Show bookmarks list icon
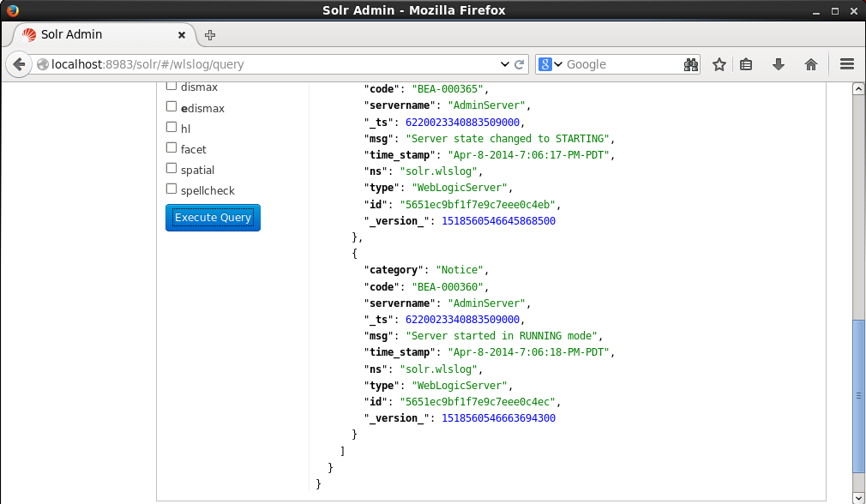This screenshot has height=504, width=866. (746, 64)
